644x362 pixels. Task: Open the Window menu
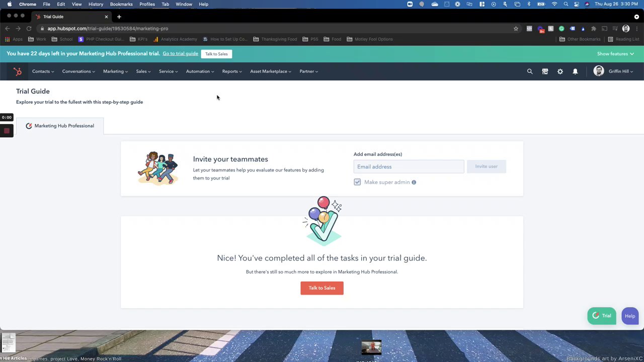pyautogui.click(x=184, y=4)
